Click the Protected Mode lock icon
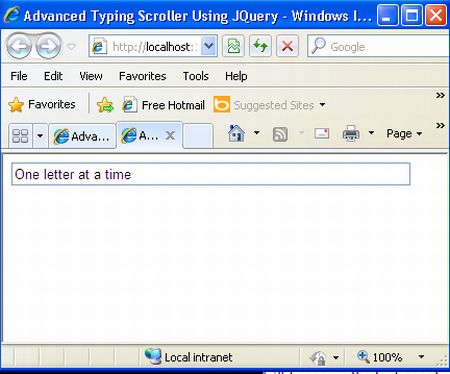The image size is (450, 374). 317,358
